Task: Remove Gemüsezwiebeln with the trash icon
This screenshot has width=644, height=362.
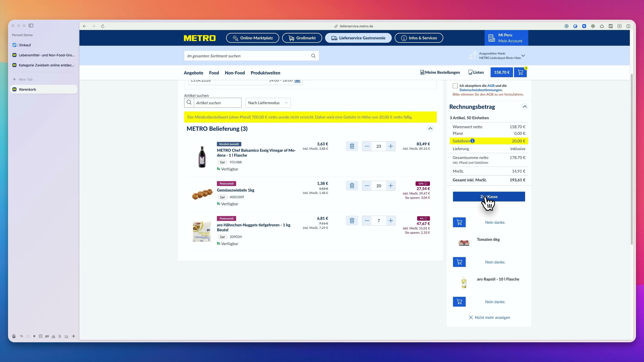Action: (x=352, y=186)
